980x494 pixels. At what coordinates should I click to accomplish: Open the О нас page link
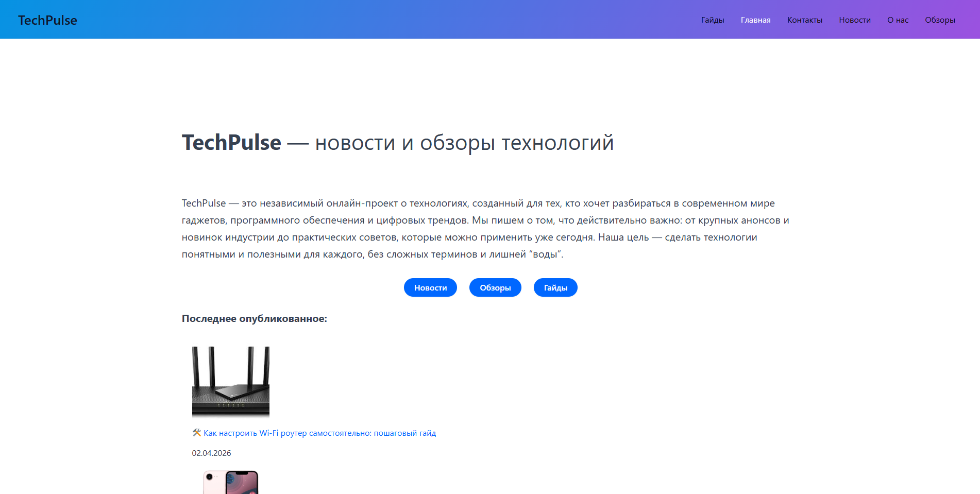tap(898, 20)
